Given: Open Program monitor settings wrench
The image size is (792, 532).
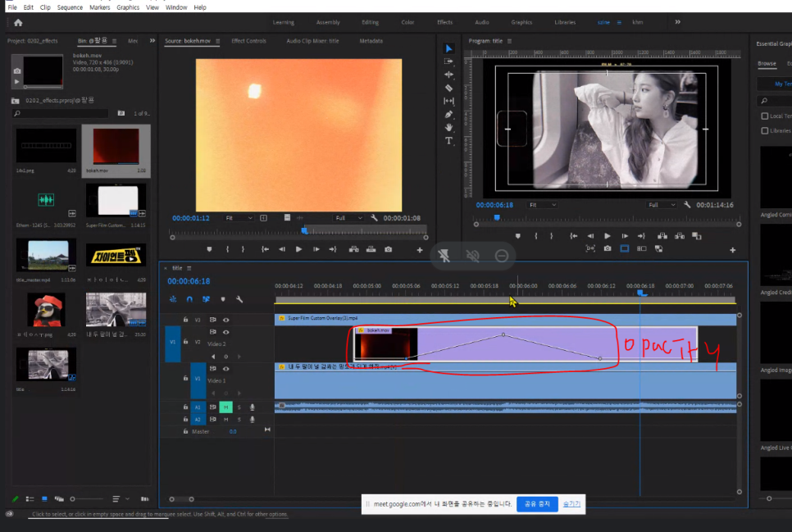Looking at the screenshot, I should [x=687, y=205].
